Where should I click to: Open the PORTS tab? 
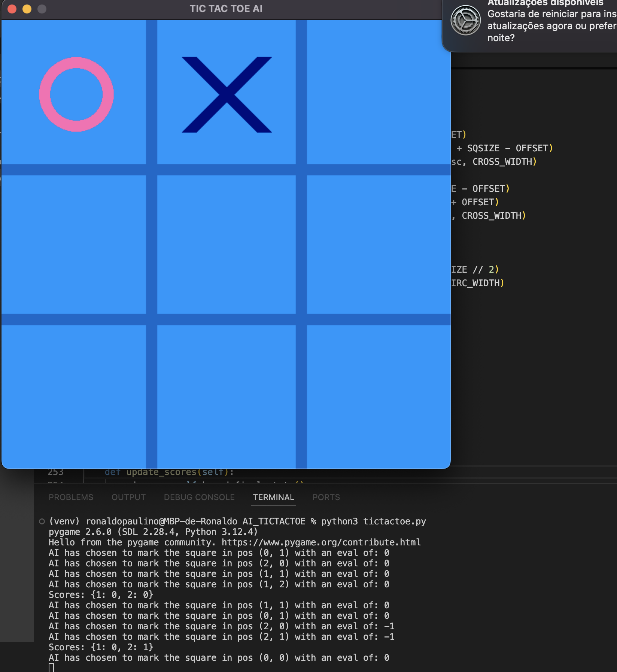point(326,497)
